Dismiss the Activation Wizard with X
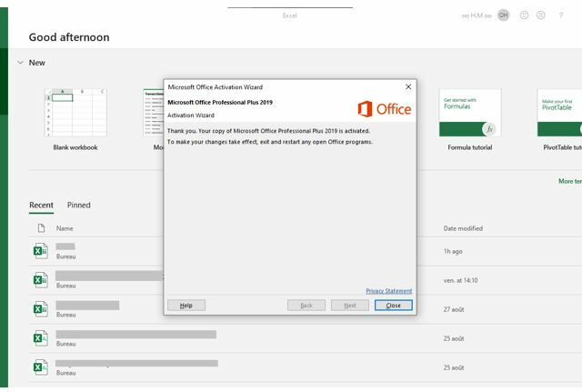Viewport: 582px width, 392px height. (x=407, y=86)
